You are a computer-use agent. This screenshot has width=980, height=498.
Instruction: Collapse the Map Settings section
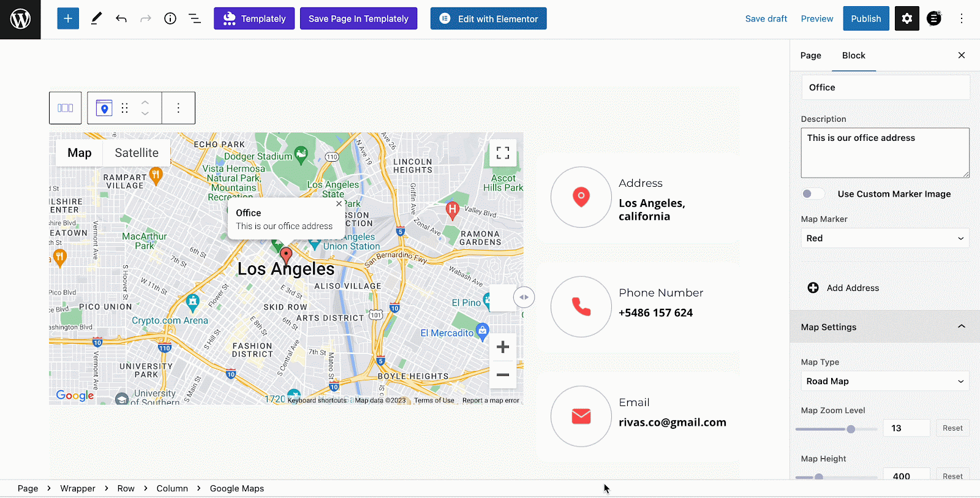coord(885,327)
